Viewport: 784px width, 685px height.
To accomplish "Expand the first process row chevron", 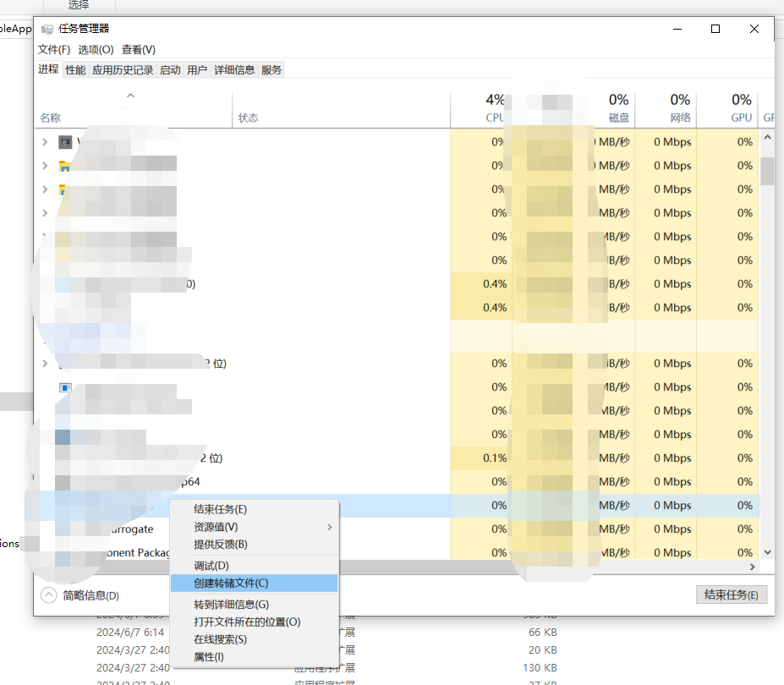I will pyautogui.click(x=45, y=142).
